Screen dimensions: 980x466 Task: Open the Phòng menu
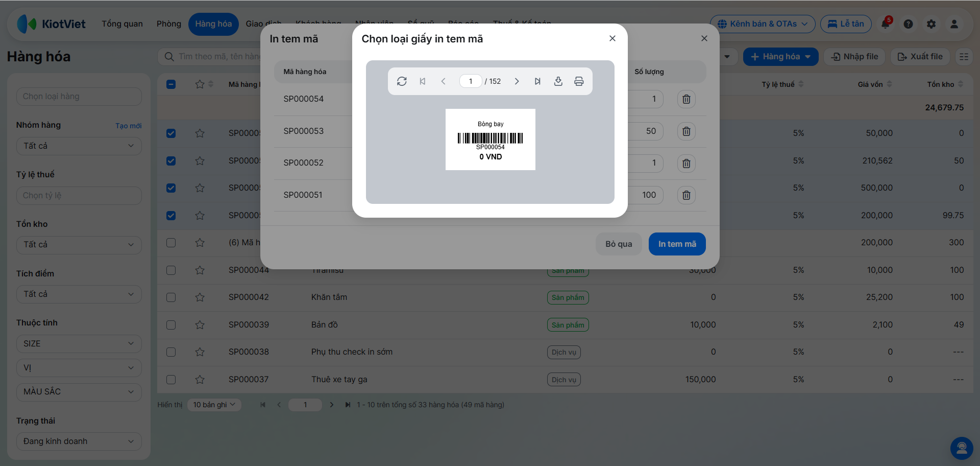tap(169, 24)
